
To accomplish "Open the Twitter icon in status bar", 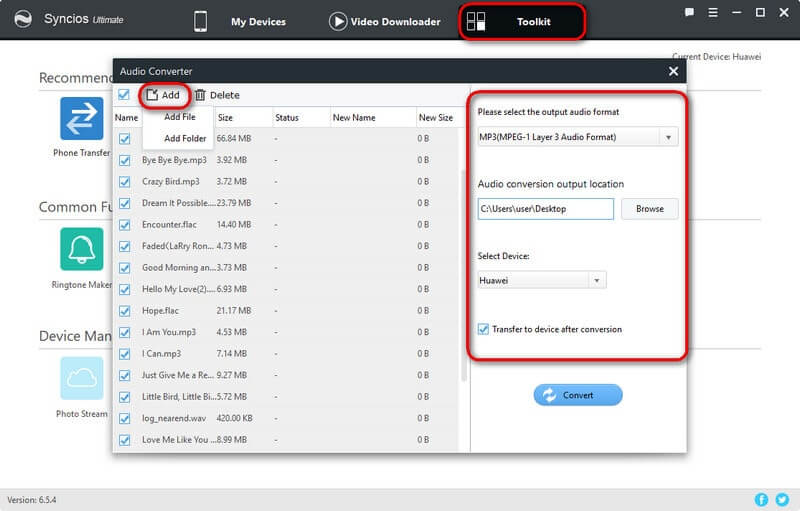I will tap(782, 499).
